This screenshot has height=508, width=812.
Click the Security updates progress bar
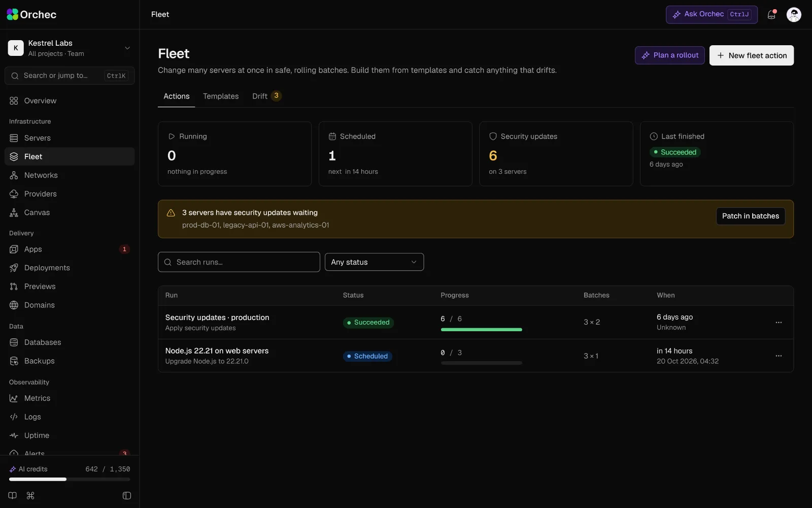tap(481, 330)
